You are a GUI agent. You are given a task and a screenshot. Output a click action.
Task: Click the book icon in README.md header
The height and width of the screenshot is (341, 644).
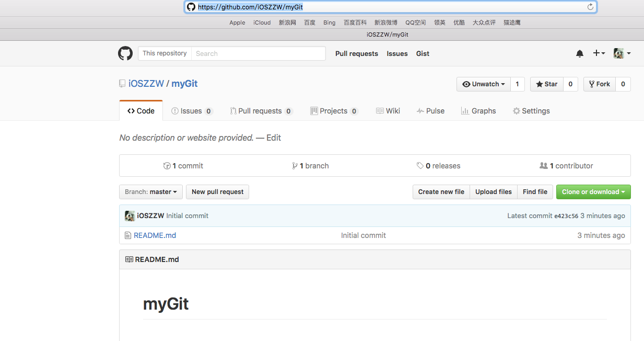coord(129,259)
